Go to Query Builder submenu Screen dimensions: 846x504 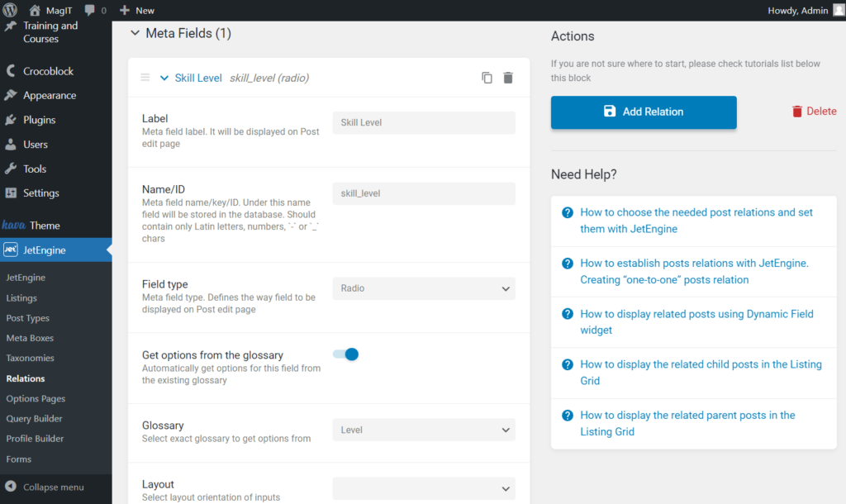tap(34, 418)
